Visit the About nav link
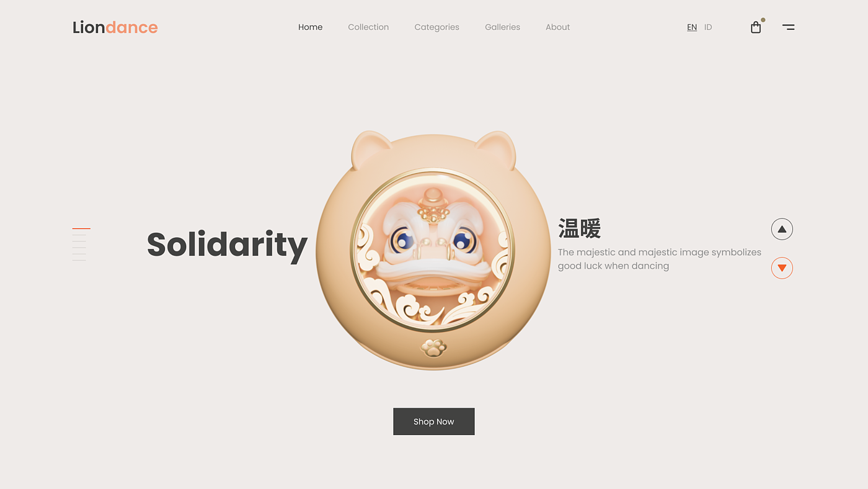Image resolution: width=868 pixels, height=489 pixels. click(x=557, y=27)
